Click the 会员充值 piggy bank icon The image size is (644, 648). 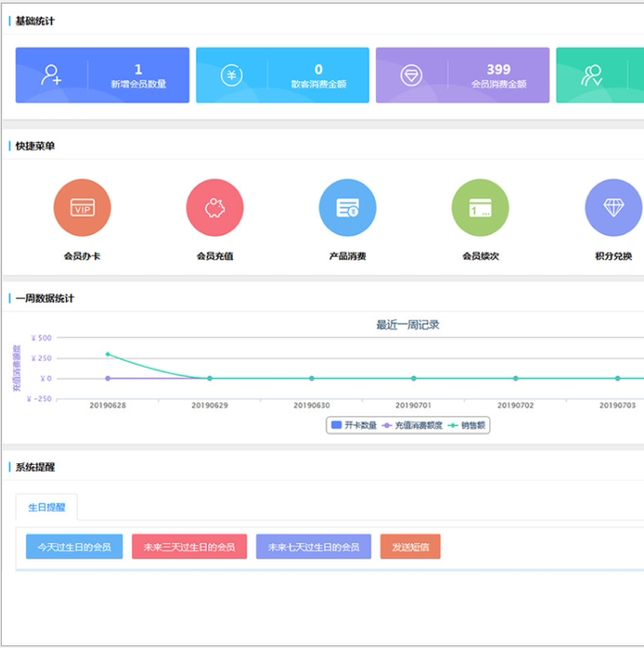(x=215, y=207)
